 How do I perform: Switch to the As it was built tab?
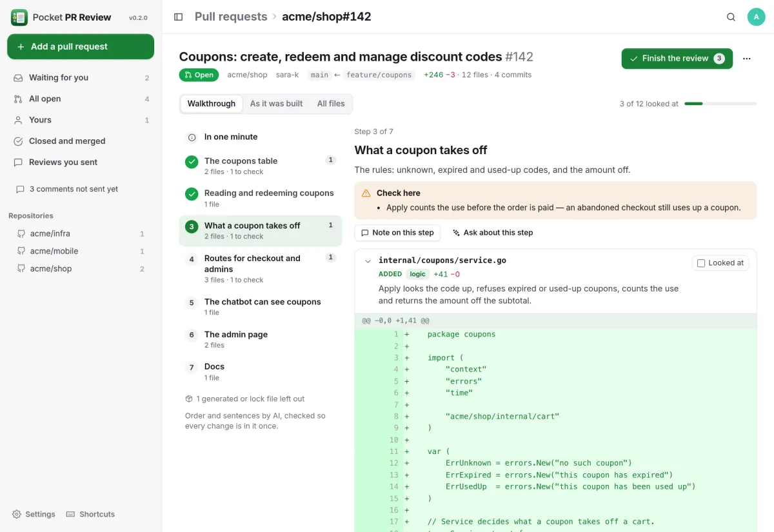pos(276,104)
